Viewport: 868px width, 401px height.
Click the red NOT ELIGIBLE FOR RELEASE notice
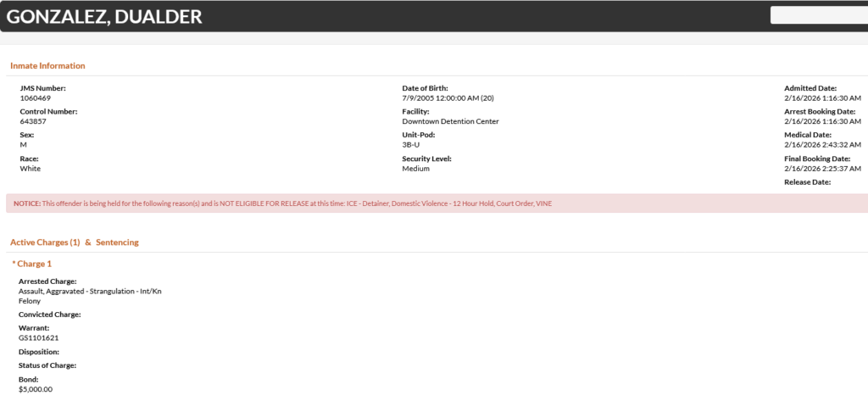tap(284, 203)
